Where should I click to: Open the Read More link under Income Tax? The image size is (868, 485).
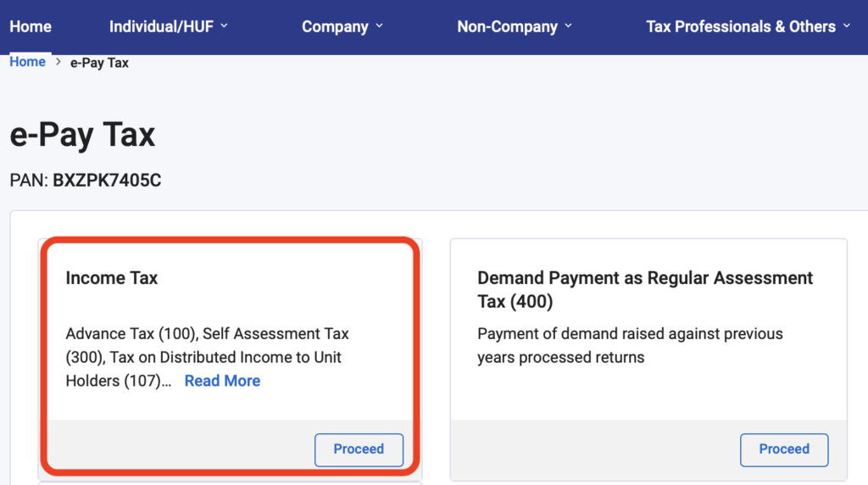[222, 381]
